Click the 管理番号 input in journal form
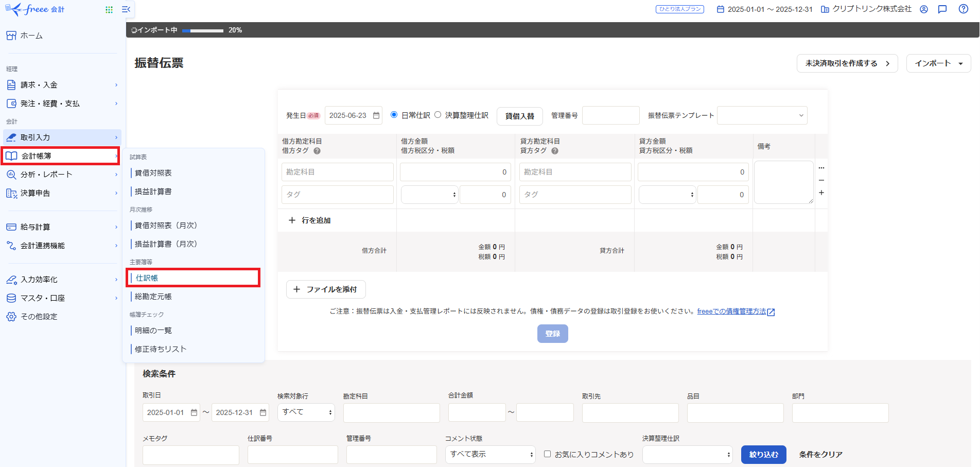The height and width of the screenshot is (467, 980). click(x=611, y=115)
